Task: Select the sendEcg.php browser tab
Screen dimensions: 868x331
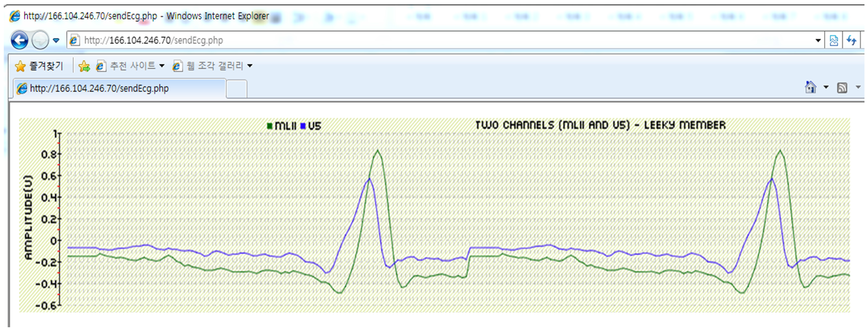Action: coord(118,89)
